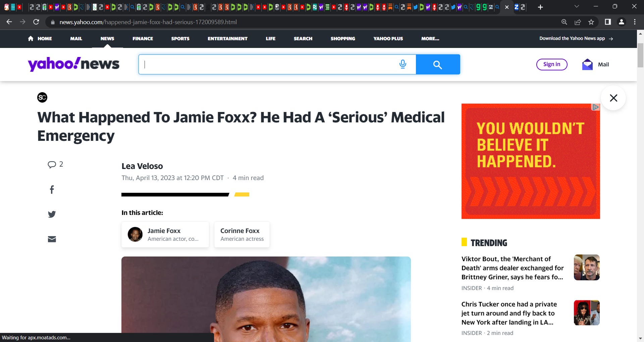Open Yahoo Plus nav item

coord(388,39)
